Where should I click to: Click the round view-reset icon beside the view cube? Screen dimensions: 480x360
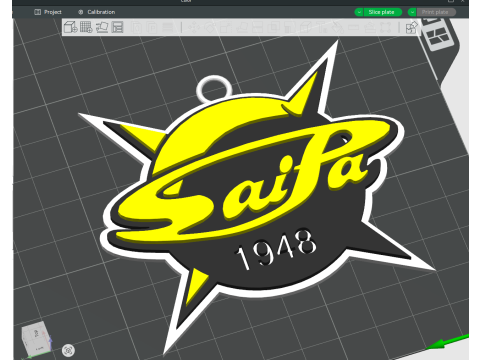coord(68,350)
